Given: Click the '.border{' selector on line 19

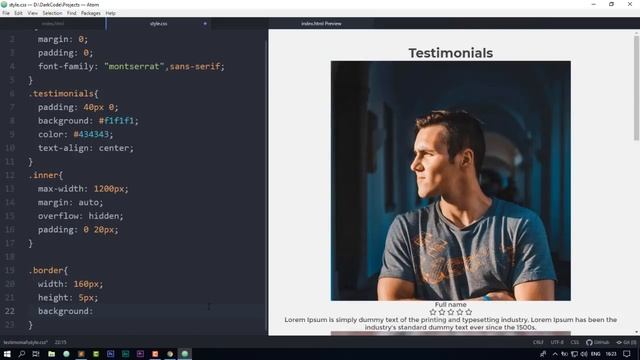Looking at the screenshot, I should tap(49, 270).
